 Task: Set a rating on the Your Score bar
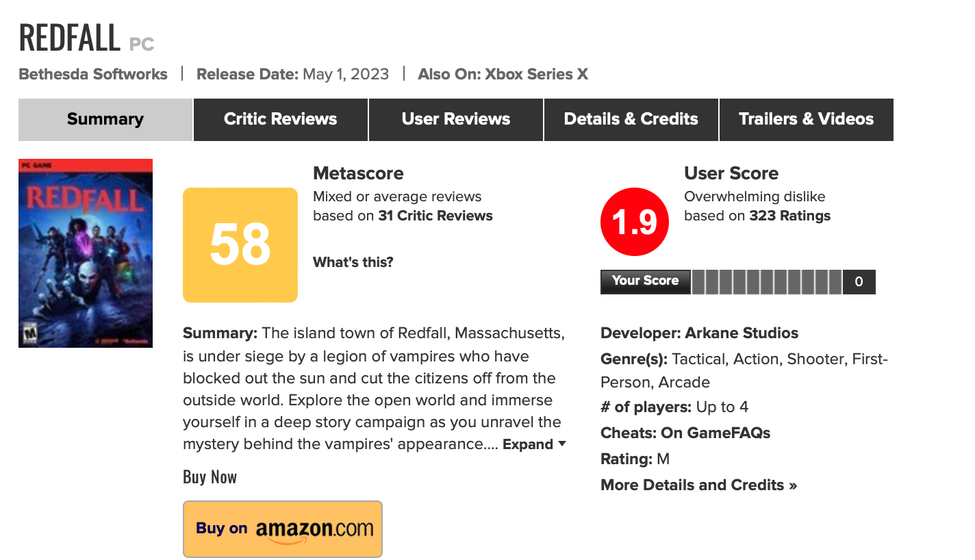pyautogui.click(x=767, y=281)
